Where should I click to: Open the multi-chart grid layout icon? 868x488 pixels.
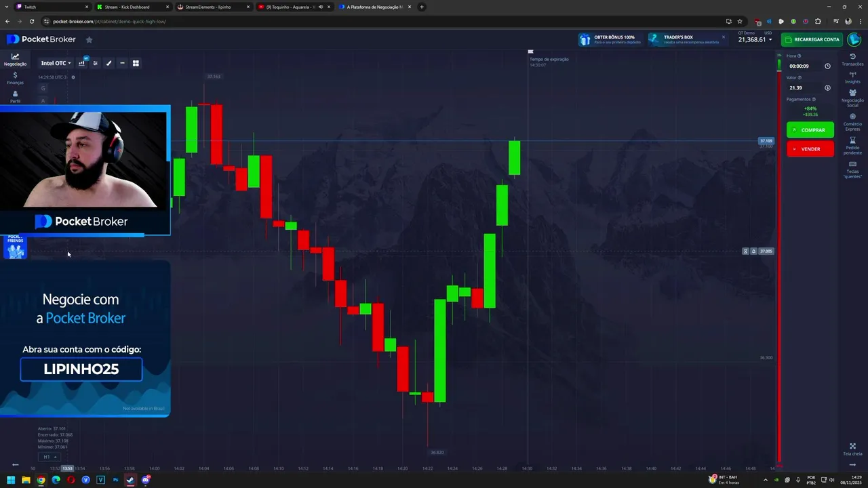(136, 63)
